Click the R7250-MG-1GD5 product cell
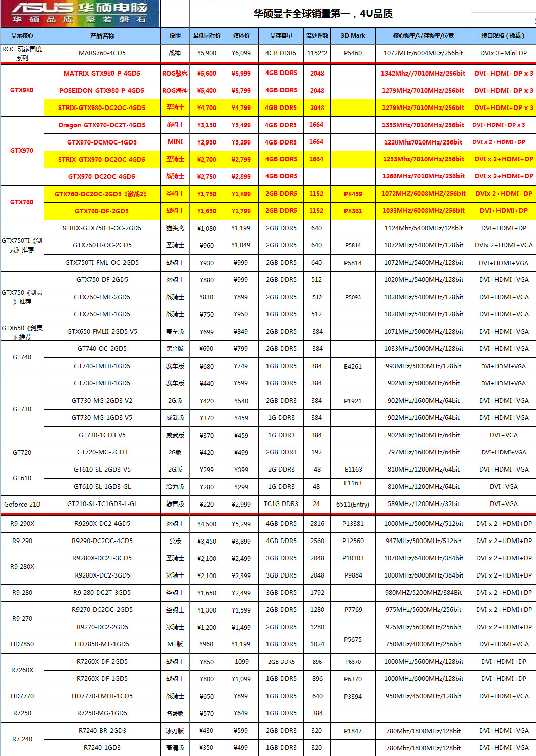536x756 pixels. [102, 713]
